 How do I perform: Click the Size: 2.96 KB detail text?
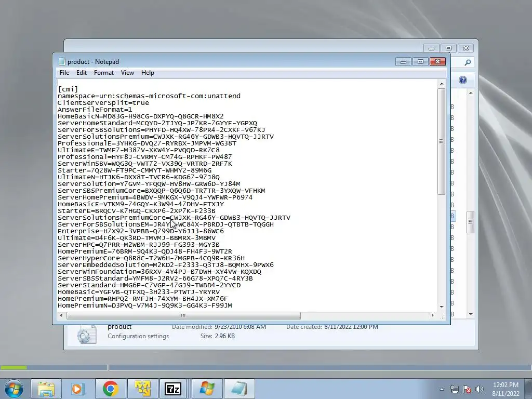click(x=218, y=336)
